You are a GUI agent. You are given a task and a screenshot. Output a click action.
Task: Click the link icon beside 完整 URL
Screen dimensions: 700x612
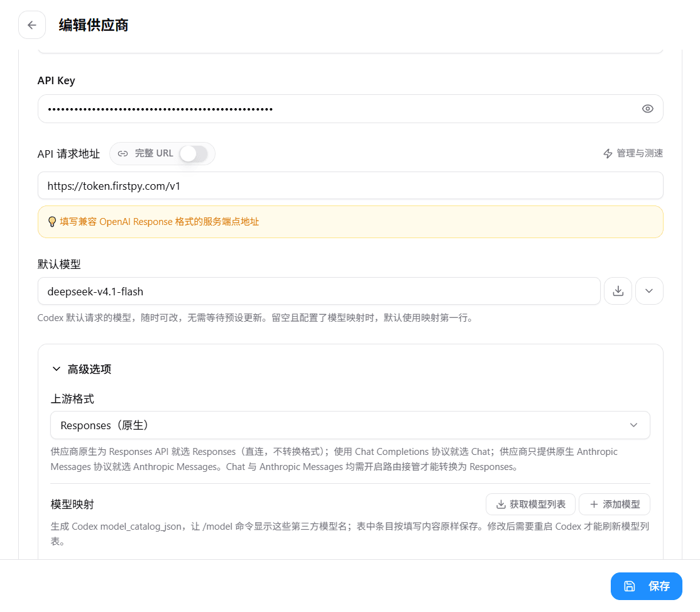click(123, 153)
